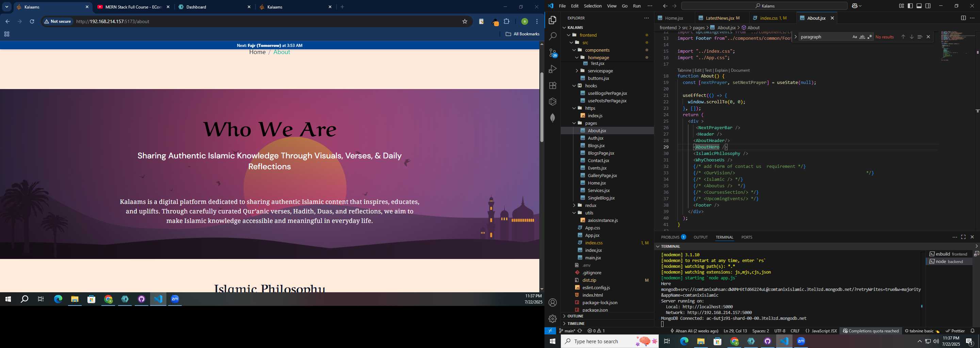Viewport: 980px width, 348px height.
Task: Toggle the Secondary Side Bar layout button
Action: tap(928, 6)
